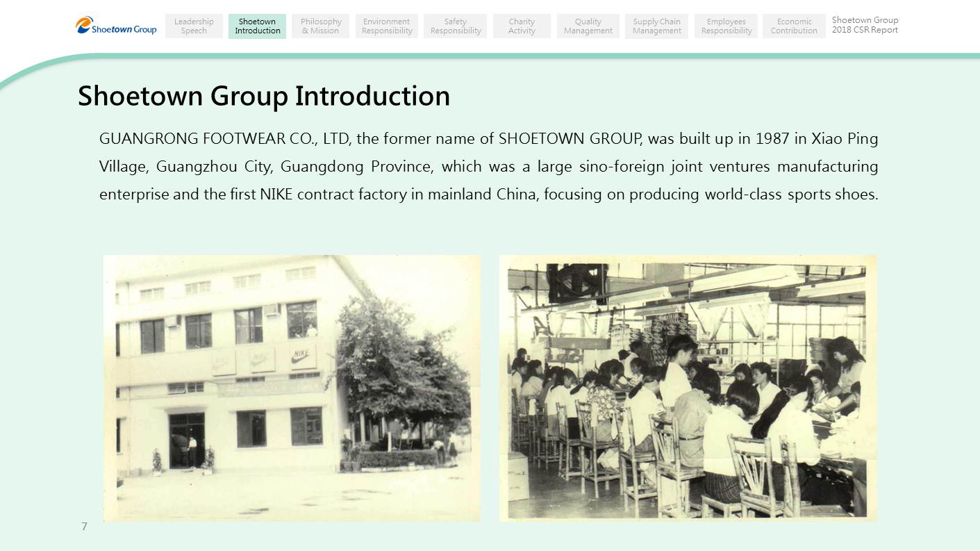Select the Shoetown Introduction tab
Image resolution: width=980 pixels, height=551 pixels.
pyautogui.click(x=257, y=26)
